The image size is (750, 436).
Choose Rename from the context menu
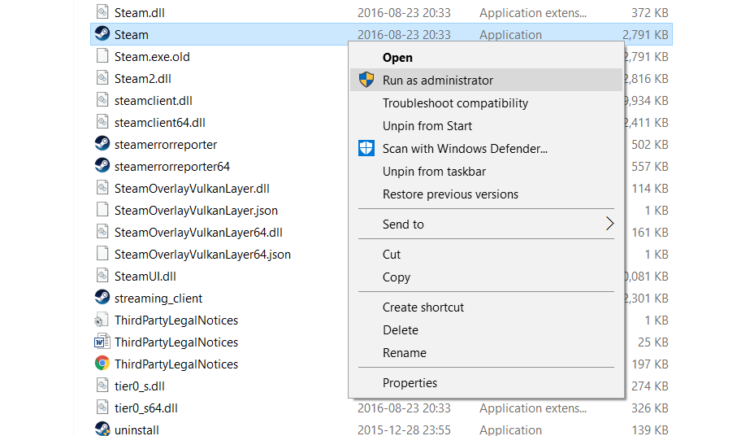click(x=486, y=353)
